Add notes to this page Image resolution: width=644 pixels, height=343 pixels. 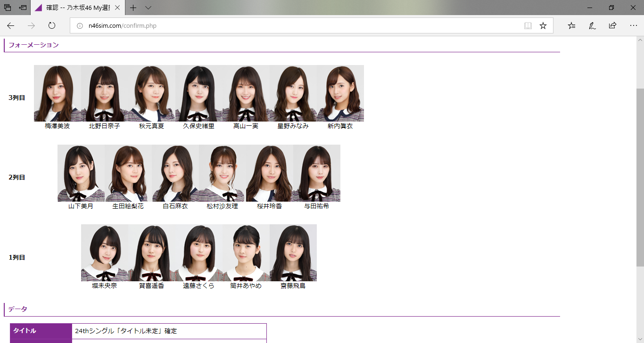(x=592, y=25)
